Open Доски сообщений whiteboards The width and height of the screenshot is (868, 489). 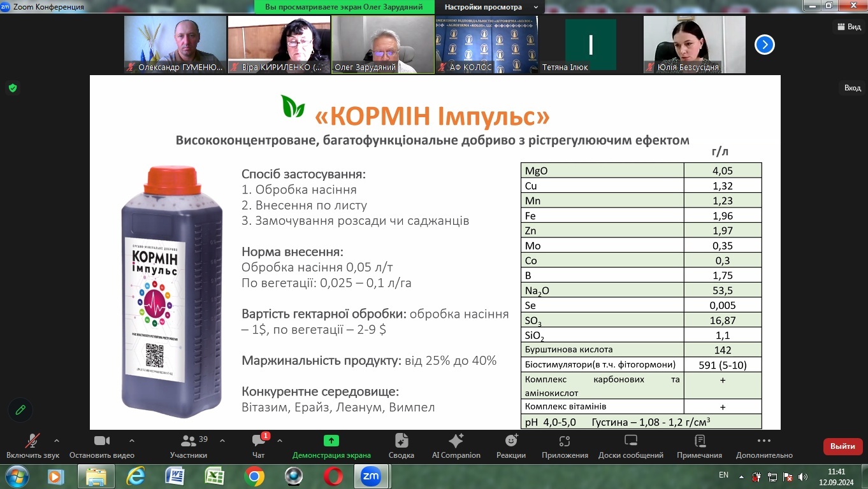tap(631, 446)
